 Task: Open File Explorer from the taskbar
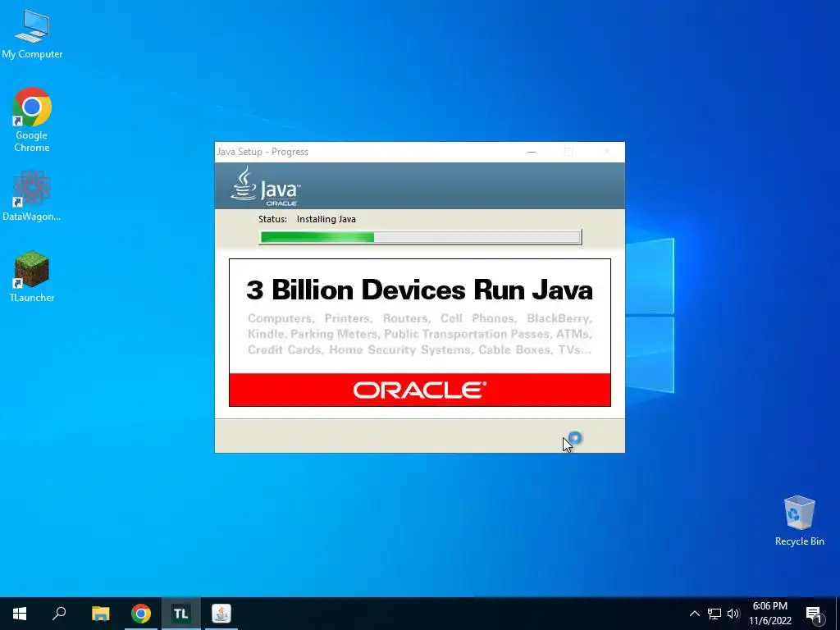click(100, 614)
